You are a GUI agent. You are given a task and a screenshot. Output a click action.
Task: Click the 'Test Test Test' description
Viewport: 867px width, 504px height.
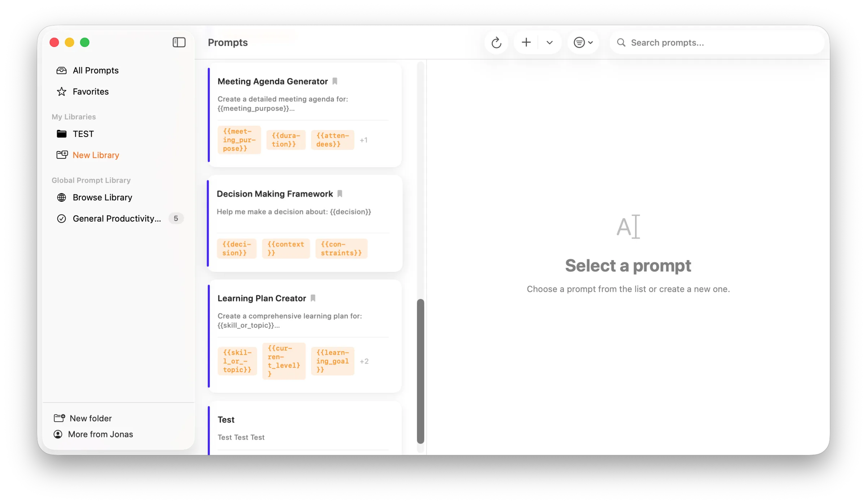click(x=241, y=437)
